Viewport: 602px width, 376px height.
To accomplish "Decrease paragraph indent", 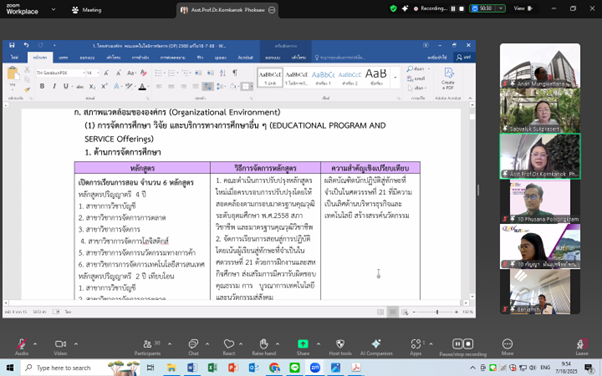I will coord(198,73).
